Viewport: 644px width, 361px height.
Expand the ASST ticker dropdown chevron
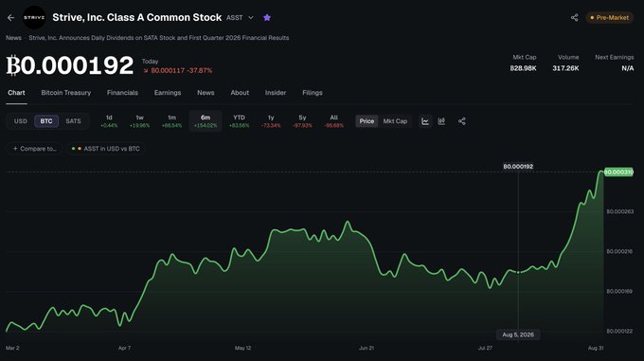[251, 18]
